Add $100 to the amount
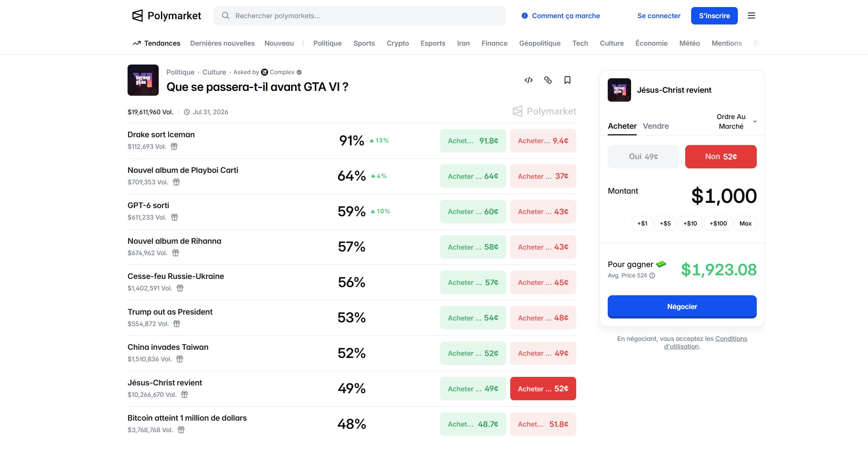The height and width of the screenshot is (457, 868). tap(718, 223)
